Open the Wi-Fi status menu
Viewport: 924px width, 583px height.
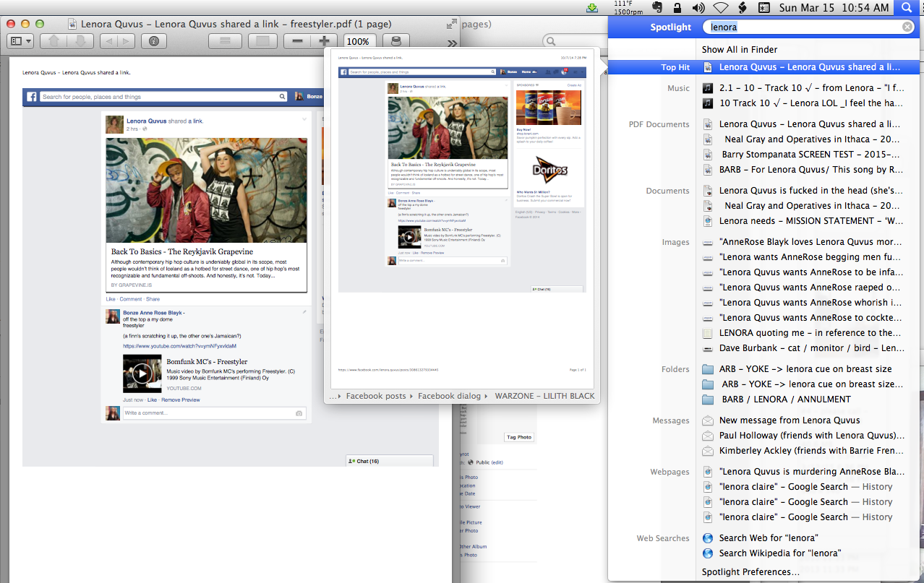click(720, 8)
